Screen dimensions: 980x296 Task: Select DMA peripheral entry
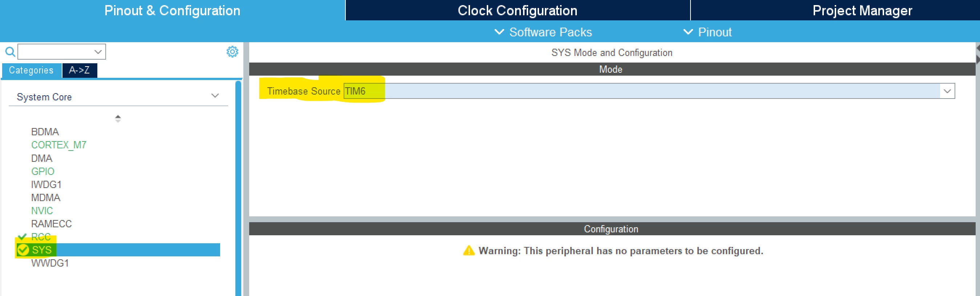tap(41, 158)
